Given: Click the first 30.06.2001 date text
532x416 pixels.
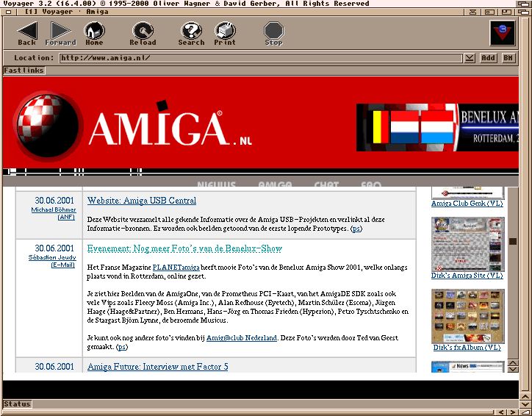Looking at the screenshot, I should [54, 201].
